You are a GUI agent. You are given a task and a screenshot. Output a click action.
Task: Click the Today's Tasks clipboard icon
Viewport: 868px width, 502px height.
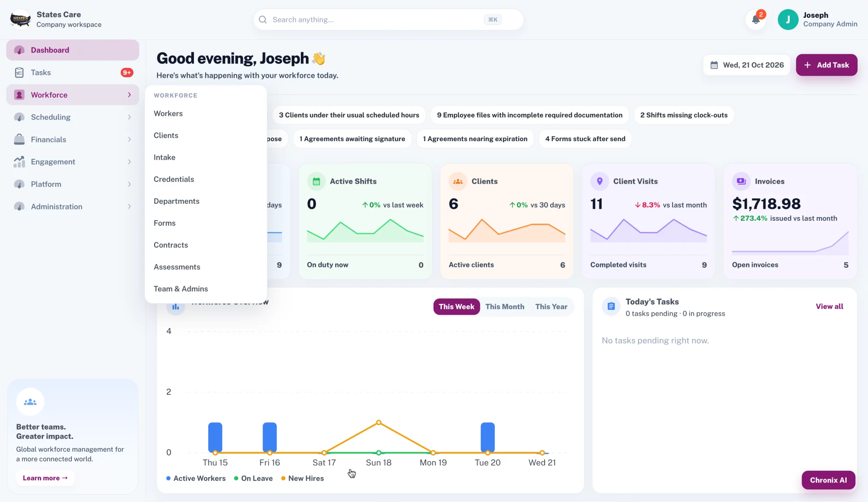coord(611,307)
